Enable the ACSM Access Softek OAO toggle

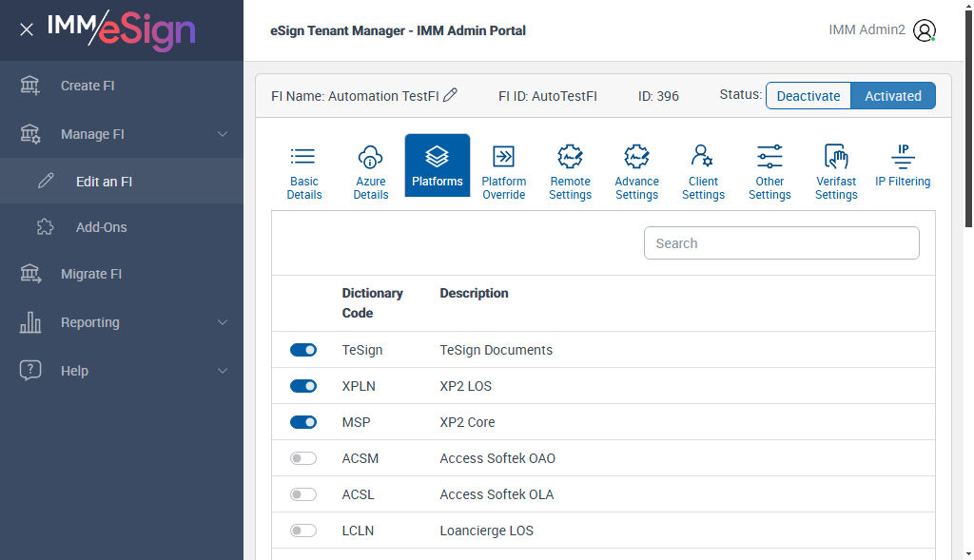click(x=303, y=458)
